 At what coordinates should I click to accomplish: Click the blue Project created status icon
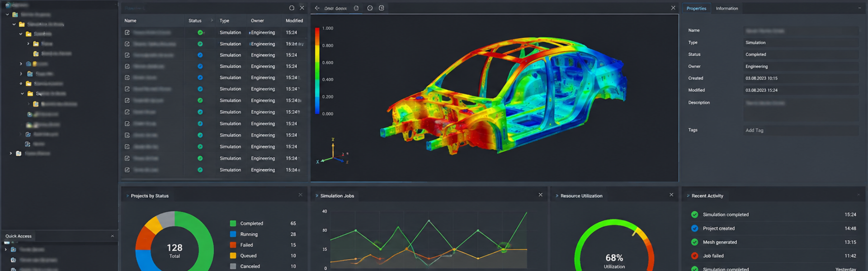[x=694, y=229]
